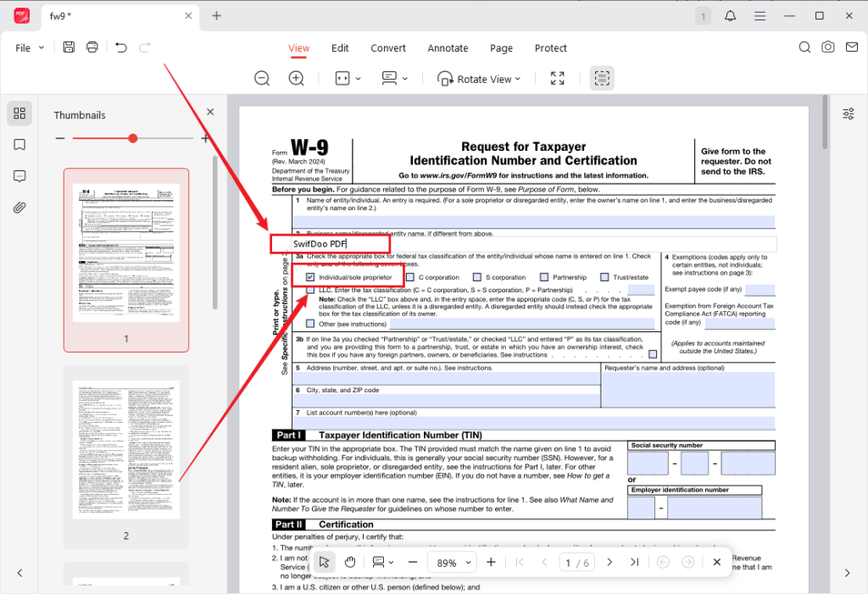Viewport: 868px width, 594px height.
Task: Check the S corporation box
Action: pyautogui.click(x=477, y=277)
